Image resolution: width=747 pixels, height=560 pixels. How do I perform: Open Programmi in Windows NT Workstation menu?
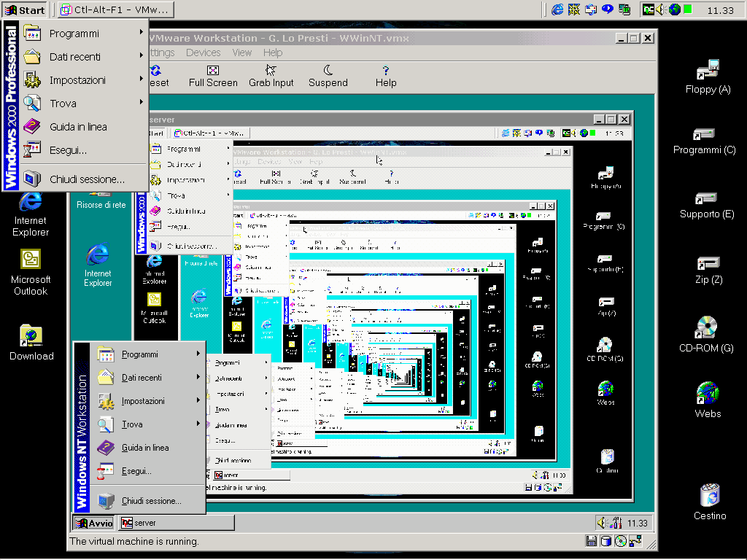tap(147, 354)
